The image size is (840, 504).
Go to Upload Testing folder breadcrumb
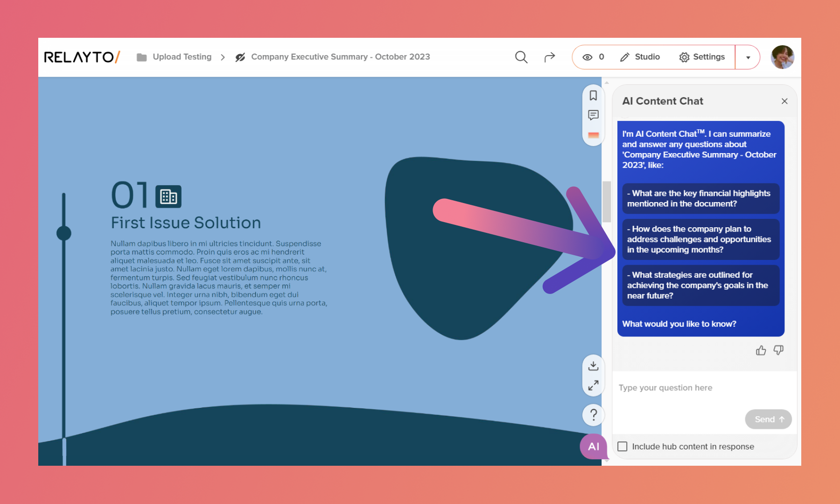[x=182, y=57]
